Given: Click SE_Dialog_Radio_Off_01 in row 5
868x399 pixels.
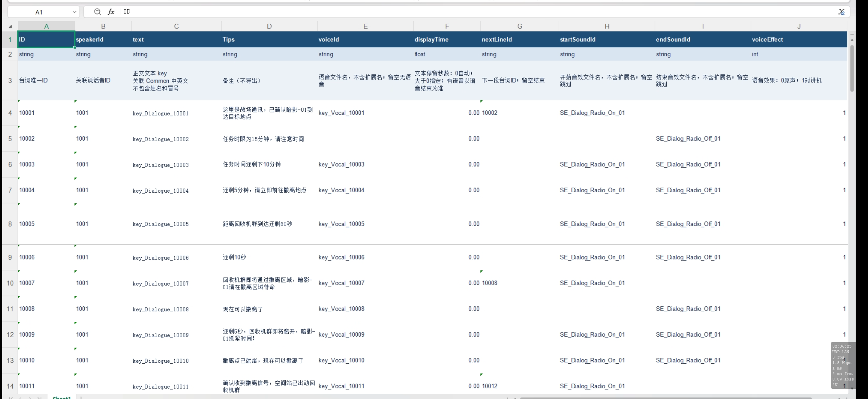Looking at the screenshot, I should click(x=703, y=139).
